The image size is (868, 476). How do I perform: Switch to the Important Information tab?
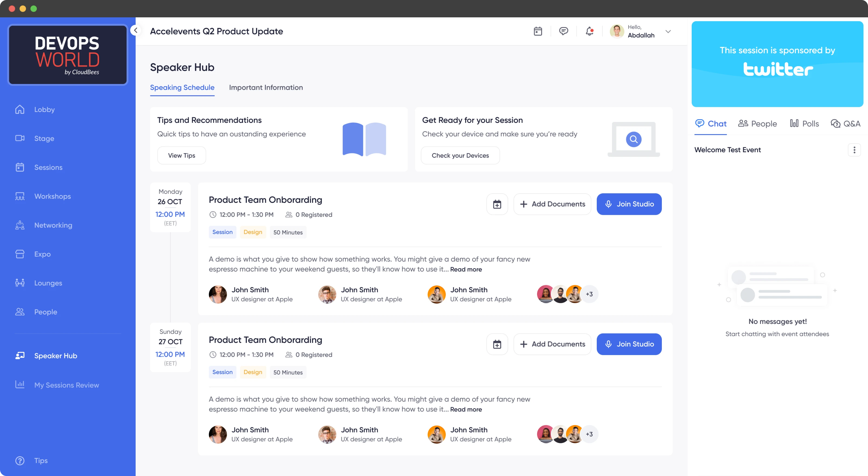pyautogui.click(x=266, y=88)
